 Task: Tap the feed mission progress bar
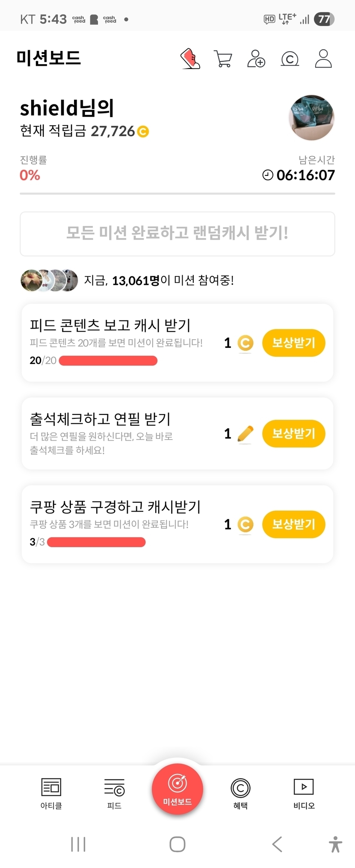108,361
